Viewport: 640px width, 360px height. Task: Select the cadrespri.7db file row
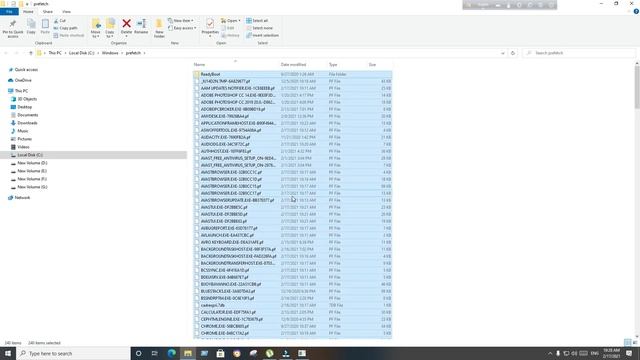tap(293, 305)
